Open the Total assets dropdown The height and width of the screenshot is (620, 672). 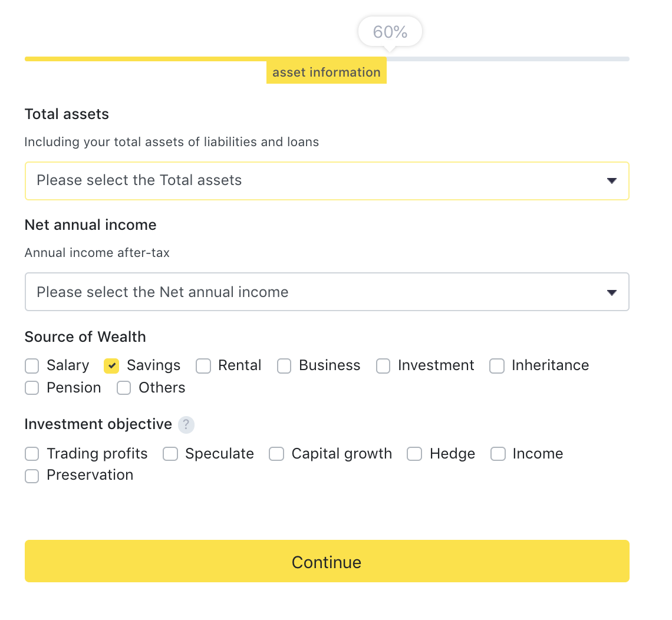[x=327, y=181]
